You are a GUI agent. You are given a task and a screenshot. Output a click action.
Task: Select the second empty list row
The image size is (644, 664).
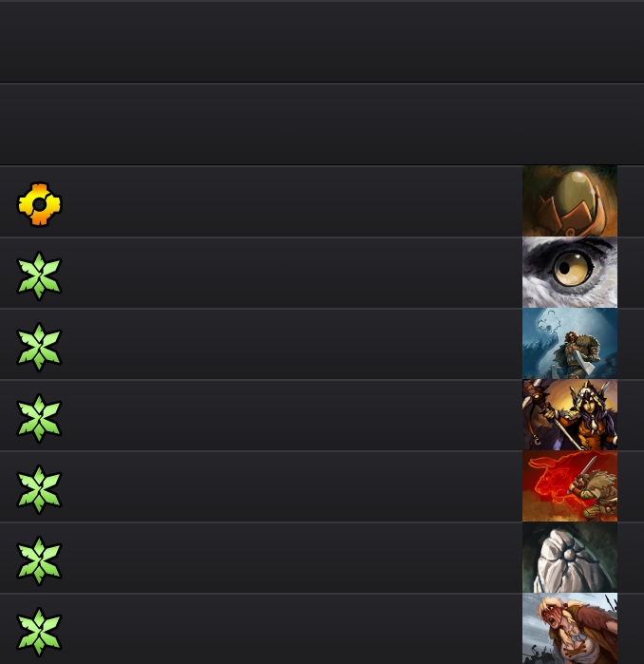[322, 124]
